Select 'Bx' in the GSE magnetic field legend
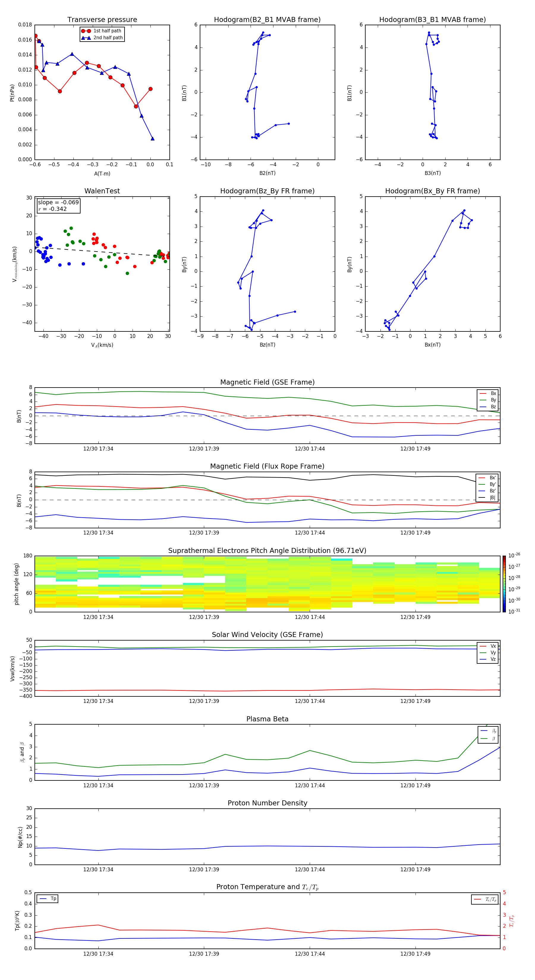Viewport: 535px width, 980px height. [488, 393]
